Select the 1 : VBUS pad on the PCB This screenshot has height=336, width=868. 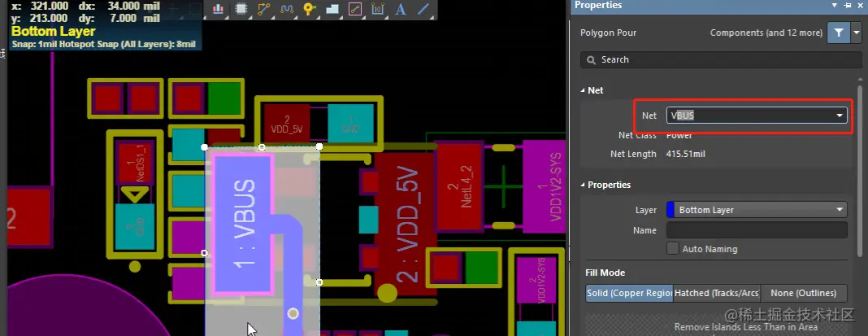point(244,223)
